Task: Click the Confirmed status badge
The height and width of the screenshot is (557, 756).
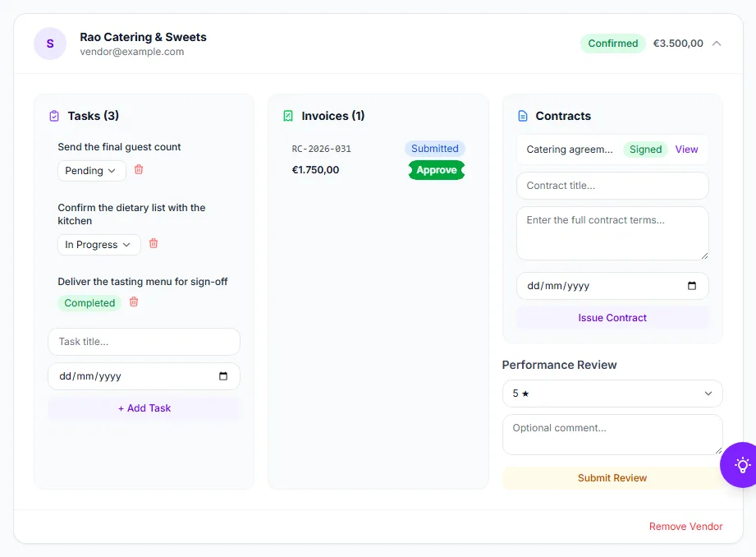Action: pos(613,44)
